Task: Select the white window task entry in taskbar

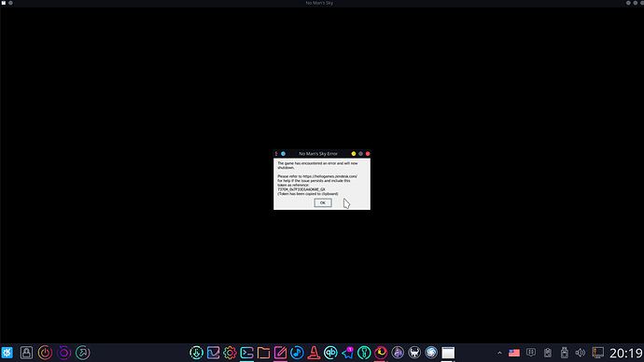Action: tap(448, 353)
